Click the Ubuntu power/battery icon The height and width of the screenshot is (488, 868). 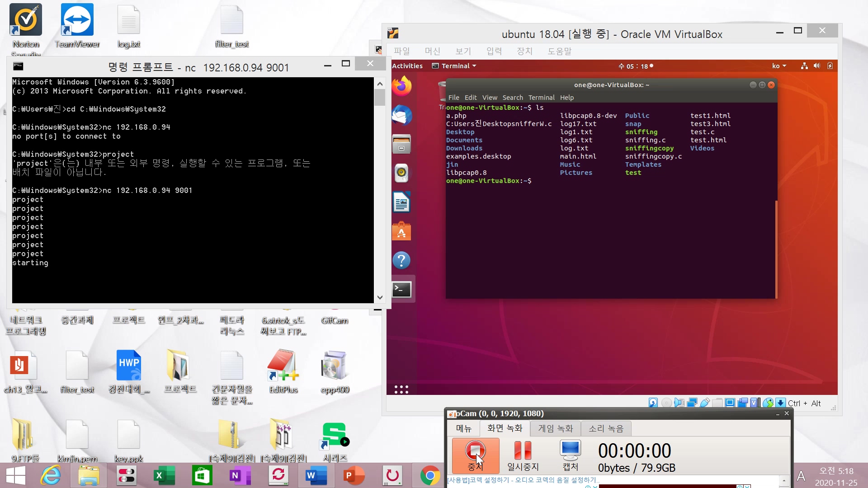coord(830,66)
